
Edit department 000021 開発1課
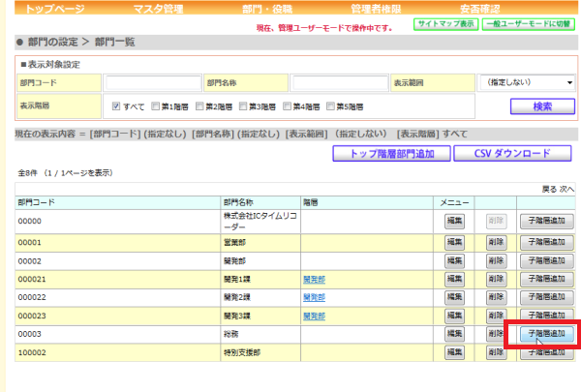454,280
